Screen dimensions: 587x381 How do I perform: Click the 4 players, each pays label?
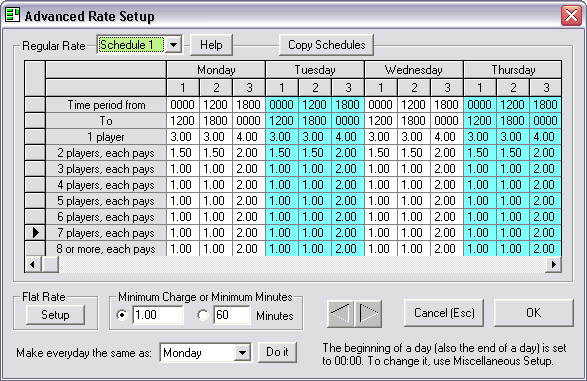(106, 185)
